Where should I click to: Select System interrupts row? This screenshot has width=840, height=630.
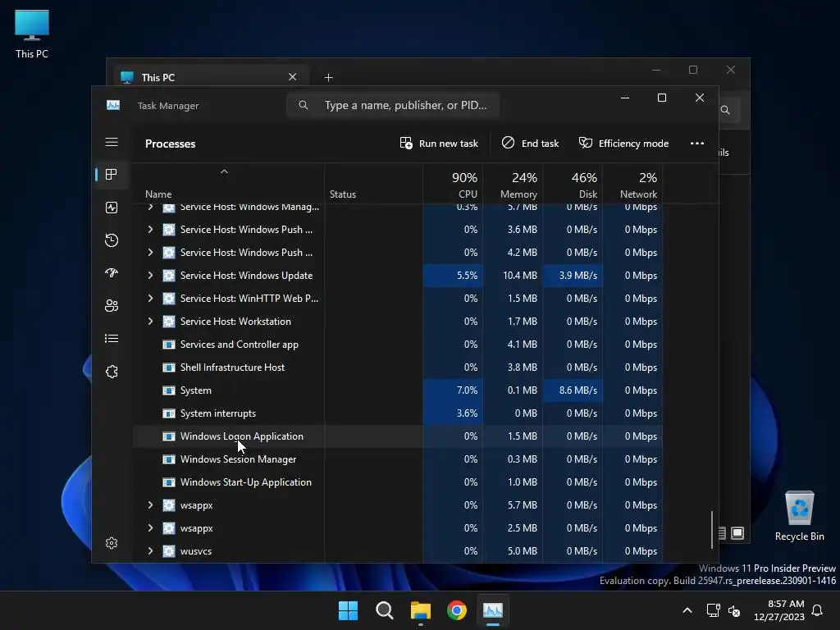(x=398, y=413)
